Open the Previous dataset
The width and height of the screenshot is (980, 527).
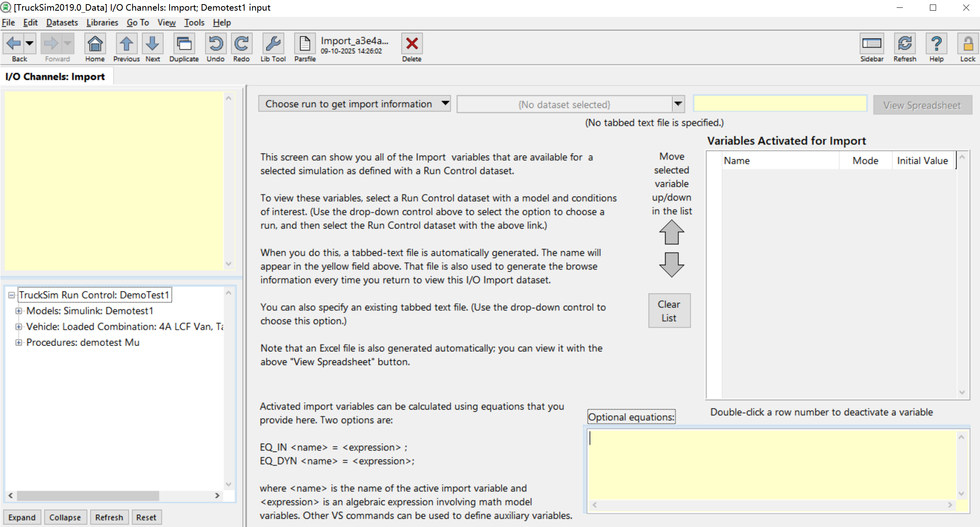[x=126, y=44]
